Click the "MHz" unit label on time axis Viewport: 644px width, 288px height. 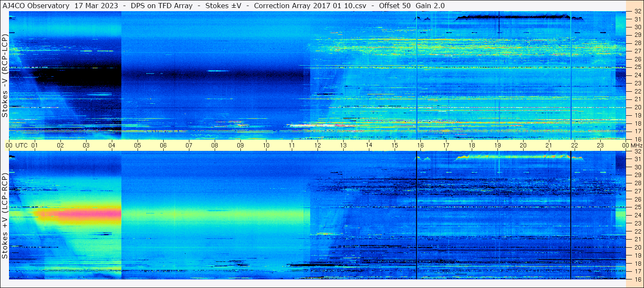pos(636,145)
